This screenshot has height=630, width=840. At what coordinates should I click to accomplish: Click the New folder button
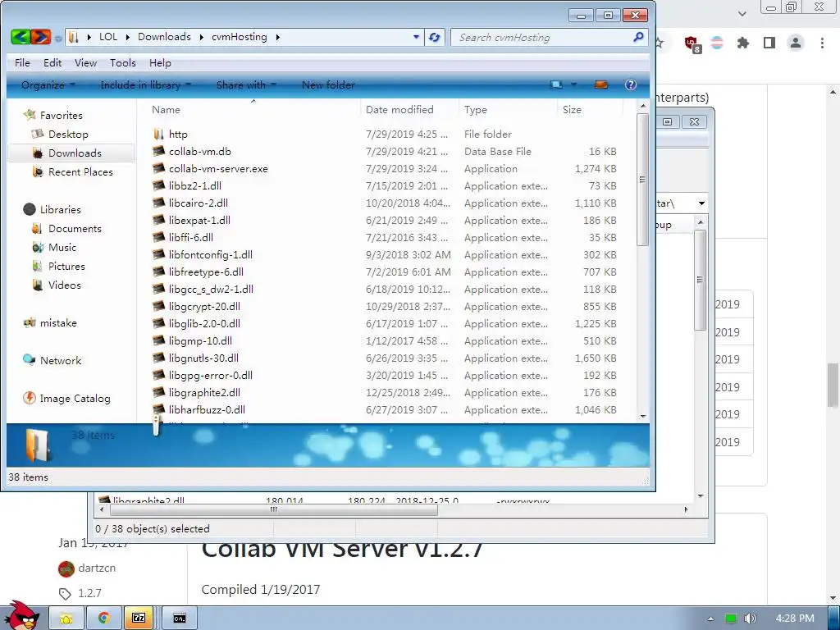(x=328, y=84)
